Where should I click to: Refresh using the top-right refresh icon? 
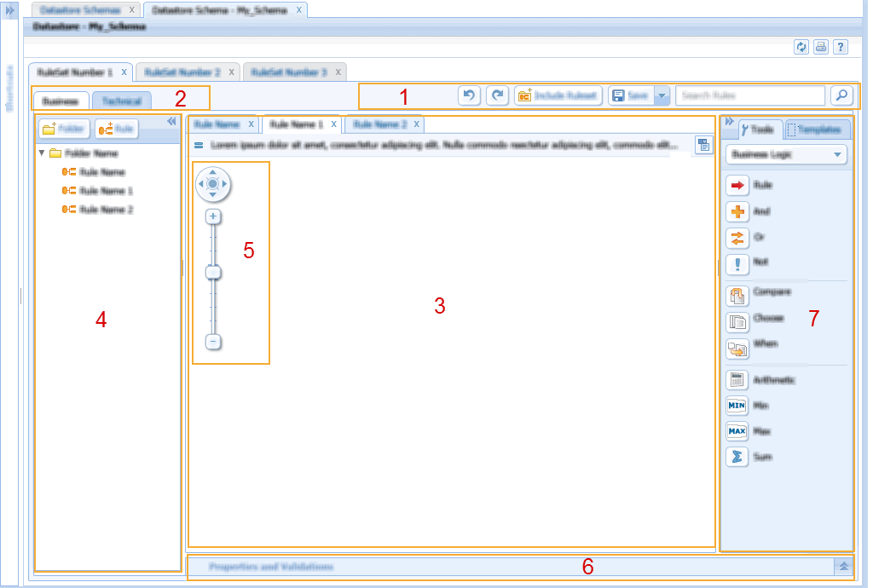(801, 47)
